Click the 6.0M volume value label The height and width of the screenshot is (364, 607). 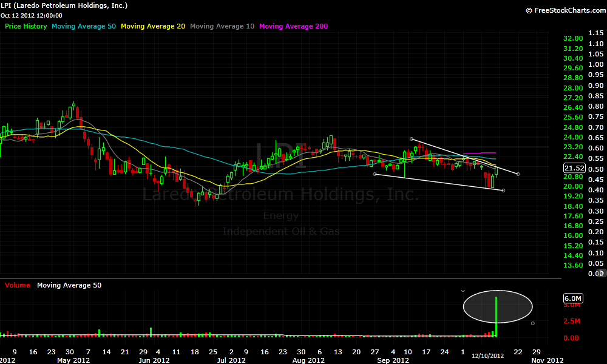[573, 298]
